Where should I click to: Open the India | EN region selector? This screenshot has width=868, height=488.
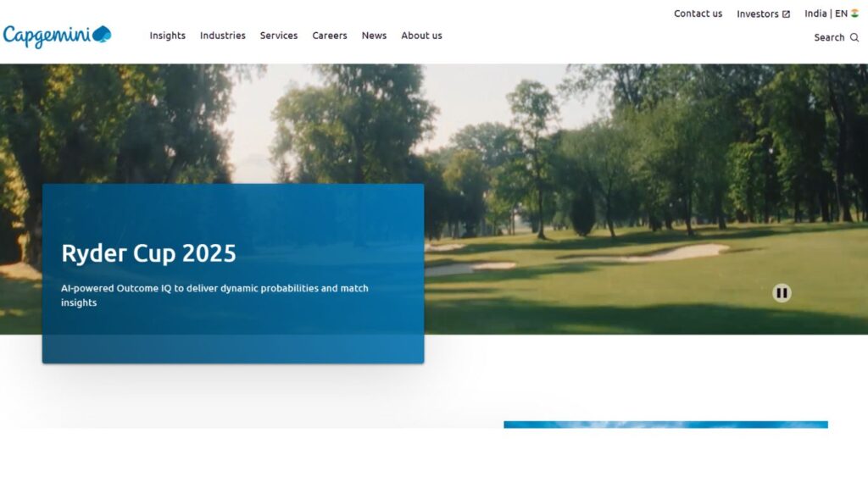pyautogui.click(x=832, y=14)
